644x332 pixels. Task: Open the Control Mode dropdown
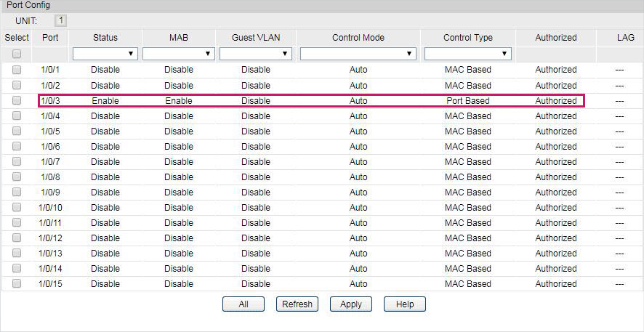(358, 54)
